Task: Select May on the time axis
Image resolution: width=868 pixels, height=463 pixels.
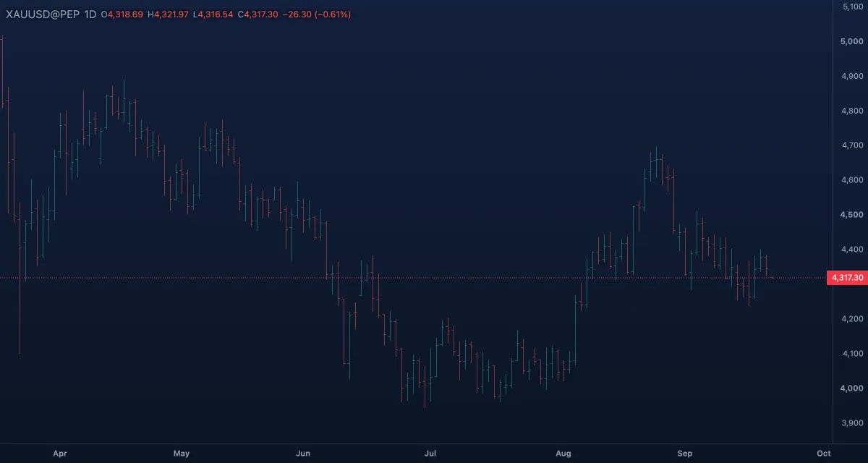Action: 182,454
